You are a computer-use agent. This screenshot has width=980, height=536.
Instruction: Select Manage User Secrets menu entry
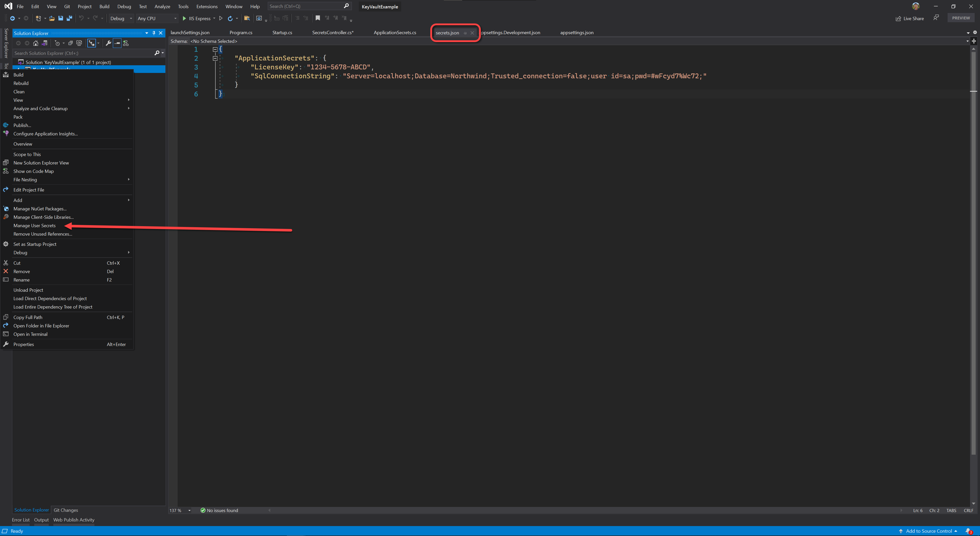click(35, 225)
